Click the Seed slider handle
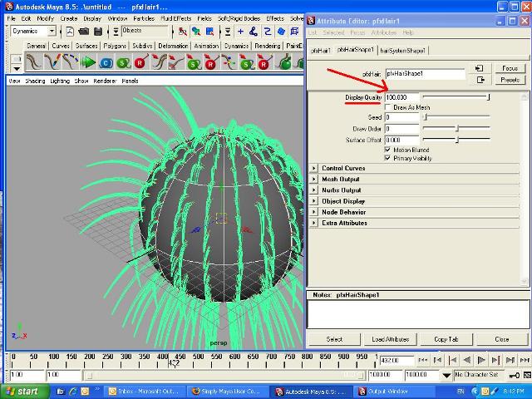The image size is (532, 399). click(x=426, y=117)
